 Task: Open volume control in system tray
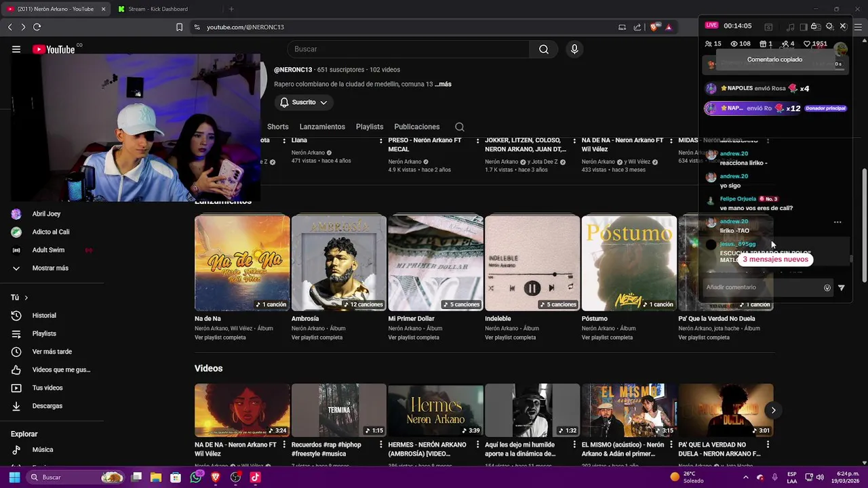tap(819, 477)
